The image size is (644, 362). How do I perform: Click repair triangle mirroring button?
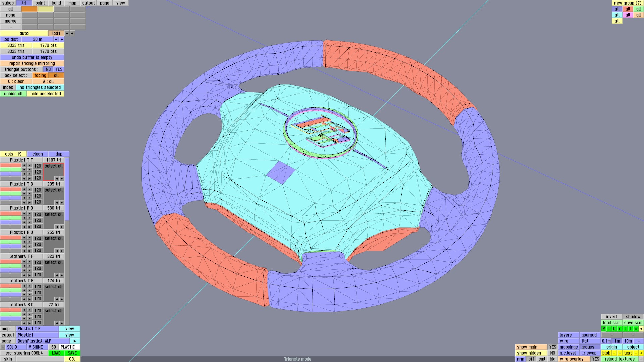[32, 63]
